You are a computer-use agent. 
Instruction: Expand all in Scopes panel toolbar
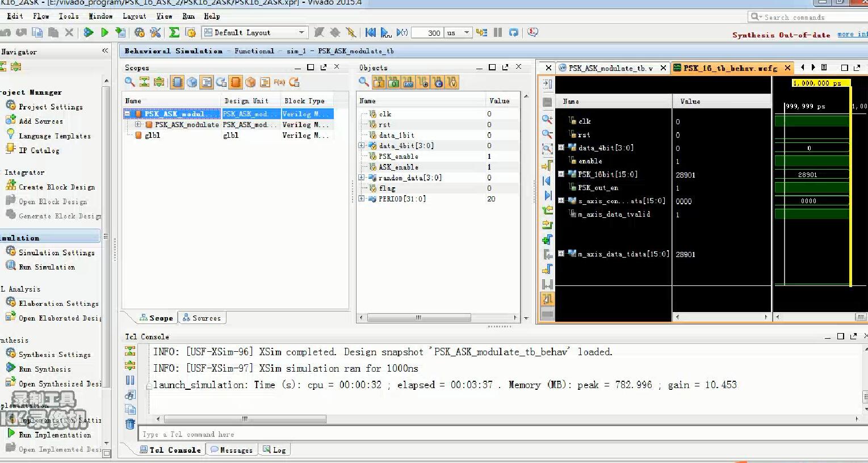(159, 82)
